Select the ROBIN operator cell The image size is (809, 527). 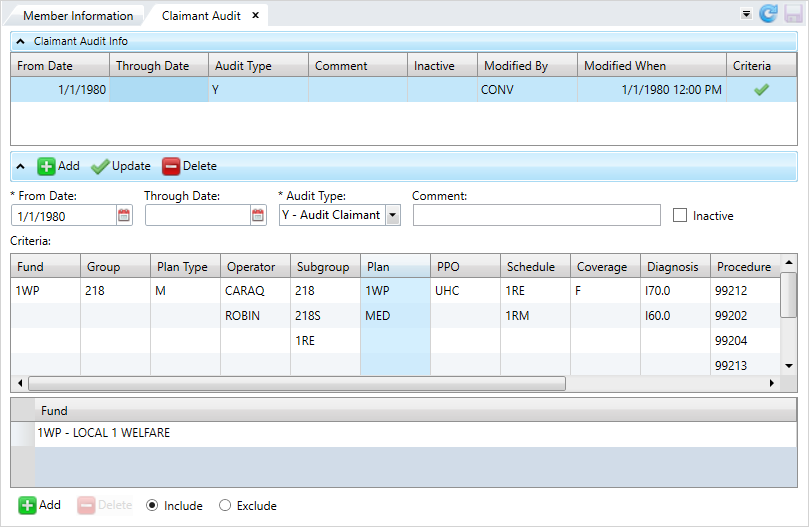pos(255,316)
